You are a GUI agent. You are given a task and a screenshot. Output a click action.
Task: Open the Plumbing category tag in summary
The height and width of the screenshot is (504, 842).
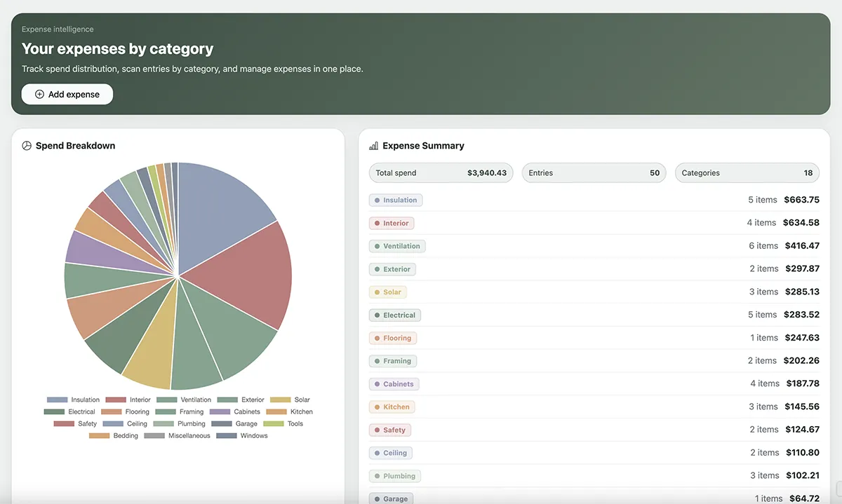395,476
